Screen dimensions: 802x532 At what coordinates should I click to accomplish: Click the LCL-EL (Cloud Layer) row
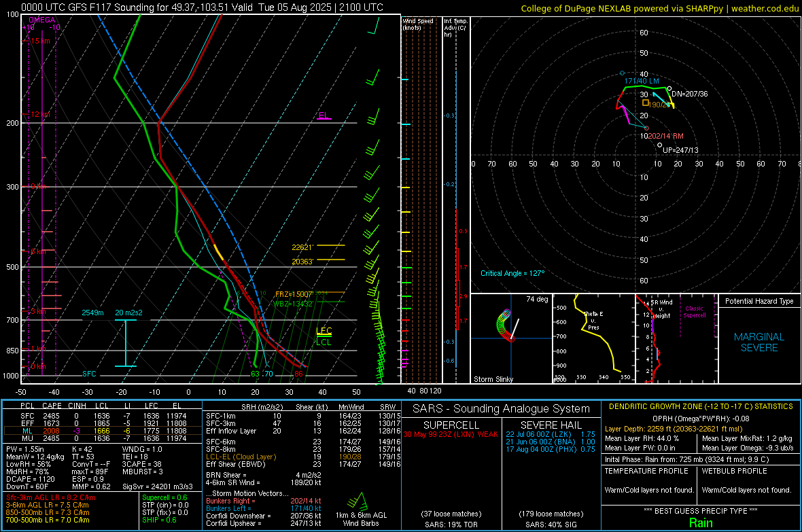pyautogui.click(x=303, y=457)
